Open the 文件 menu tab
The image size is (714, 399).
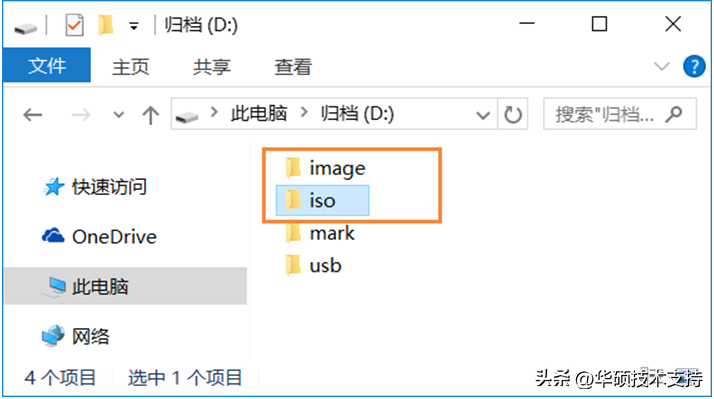tap(47, 65)
